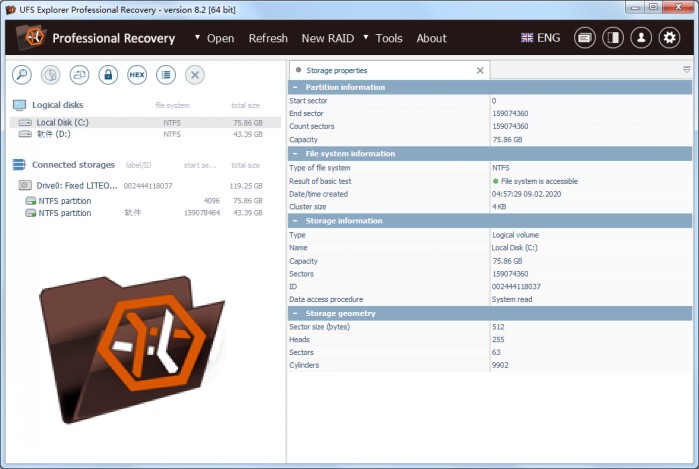This screenshot has height=469, width=699.
Task: Click the Logical disks monitor icon
Action: (19, 105)
